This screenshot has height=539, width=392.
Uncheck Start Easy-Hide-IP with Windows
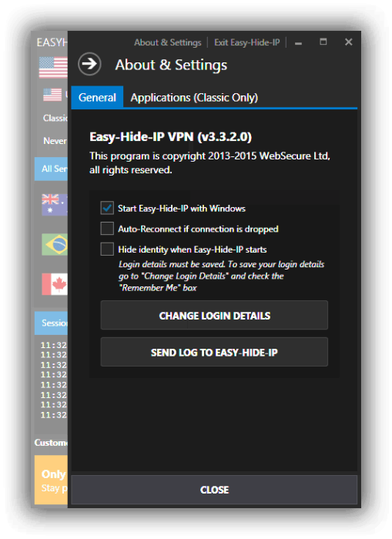point(107,208)
